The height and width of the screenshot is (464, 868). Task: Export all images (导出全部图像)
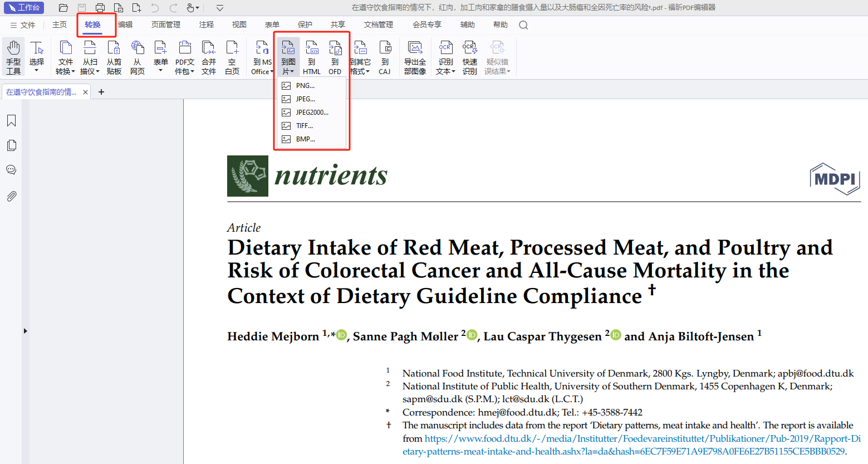point(415,57)
